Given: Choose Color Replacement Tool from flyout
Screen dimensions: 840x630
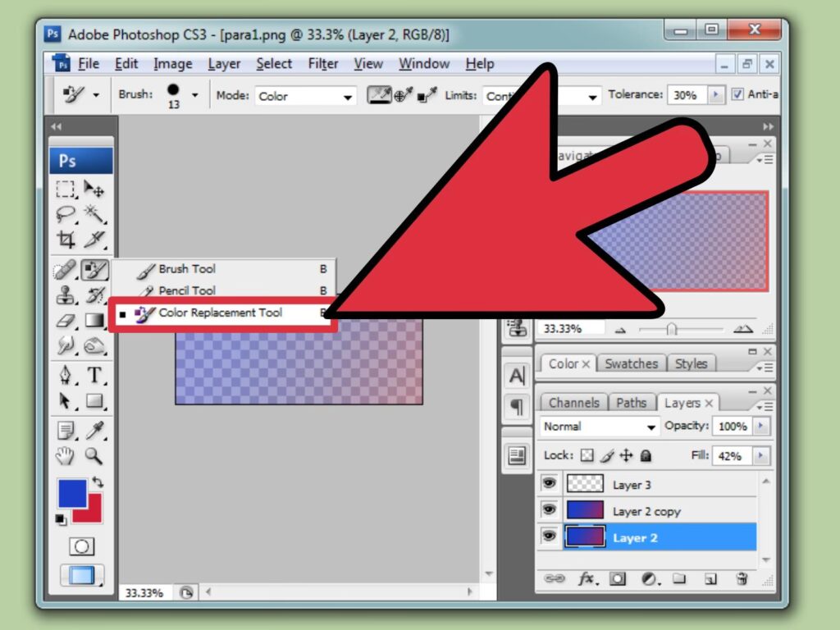Looking at the screenshot, I should click(220, 313).
